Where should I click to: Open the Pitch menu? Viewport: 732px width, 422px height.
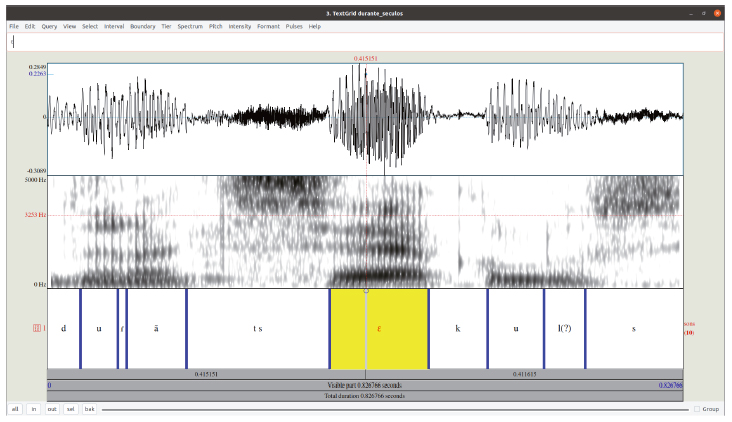point(215,26)
